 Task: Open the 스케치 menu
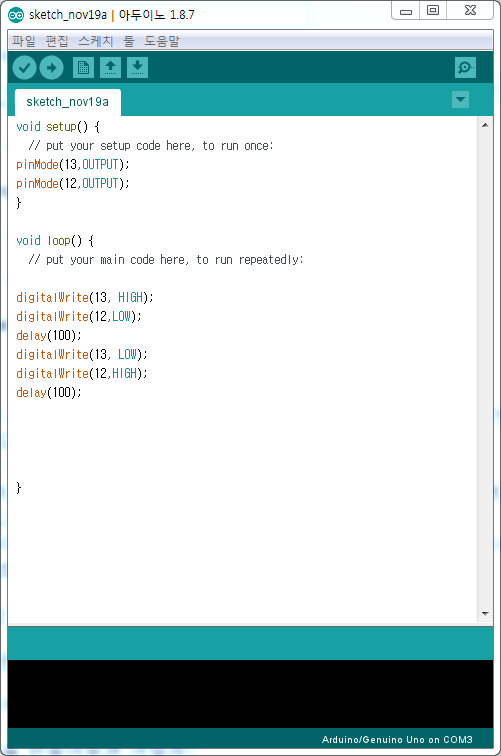click(x=95, y=41)
